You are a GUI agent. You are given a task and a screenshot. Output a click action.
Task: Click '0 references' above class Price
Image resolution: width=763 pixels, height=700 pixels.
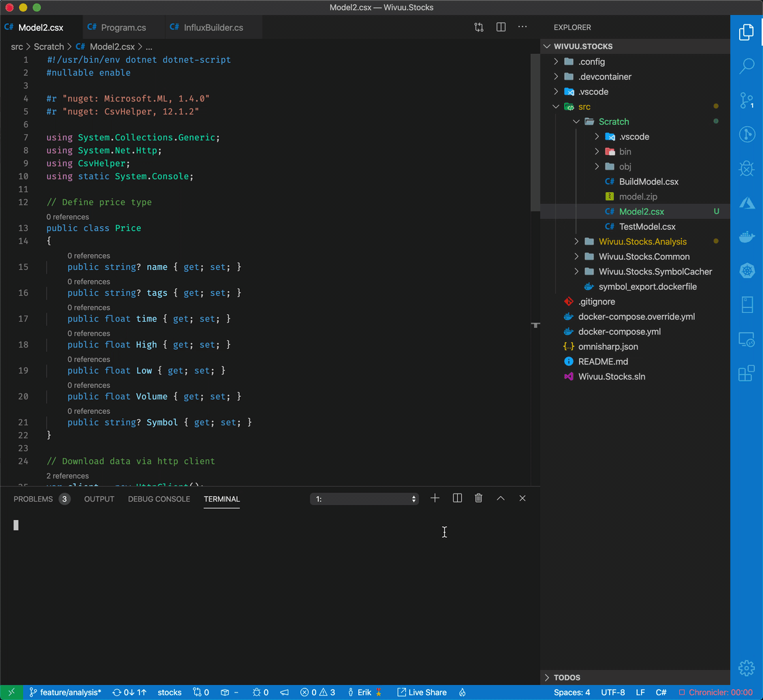pos(67,217)
